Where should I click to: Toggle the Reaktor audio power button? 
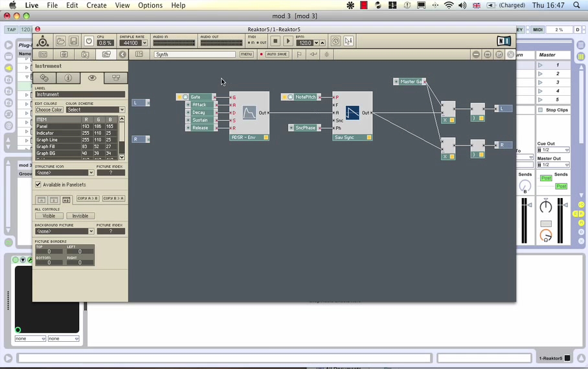coord(89,41)
